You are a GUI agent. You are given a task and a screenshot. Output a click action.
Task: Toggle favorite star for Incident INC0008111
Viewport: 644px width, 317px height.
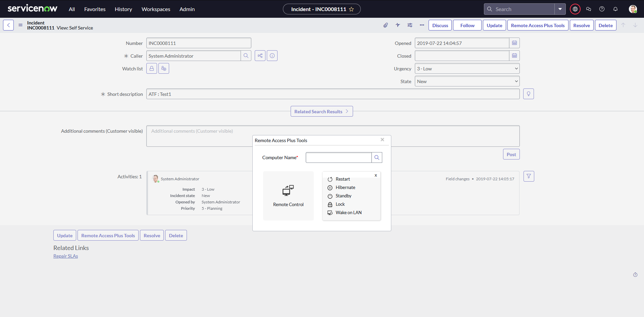coord(351,9)
